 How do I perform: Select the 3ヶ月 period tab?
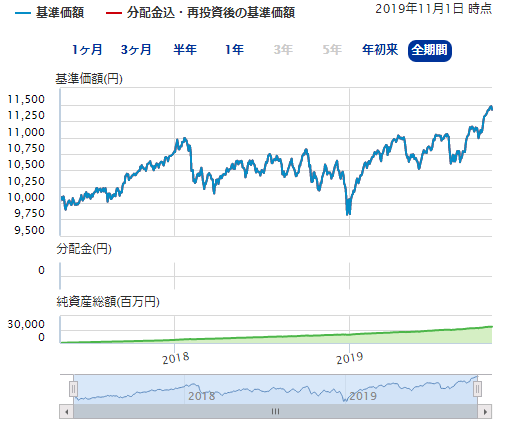point(136,50)
